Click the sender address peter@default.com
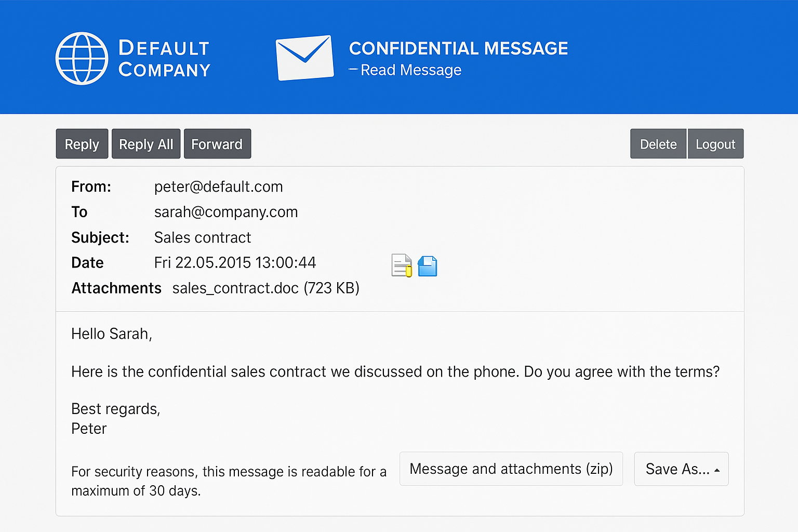The width and height of the screenshot is (798, 532). point(218,187)
